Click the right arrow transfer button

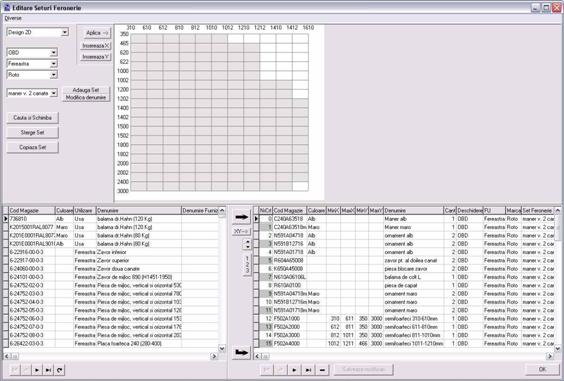241,217
